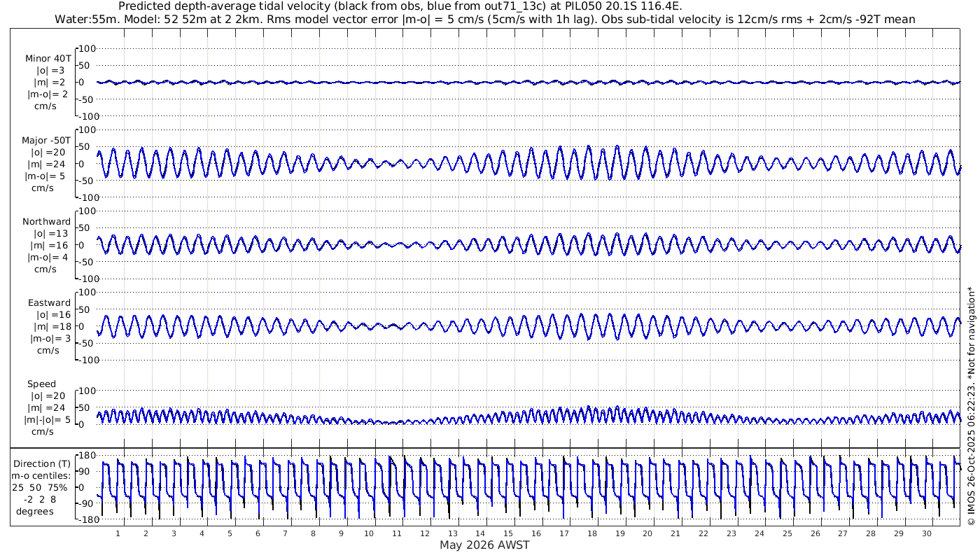Click the subtitle line beginning 'Water:55m. Model:'
Screen dimensions: 980x560
tap(484, 19)
